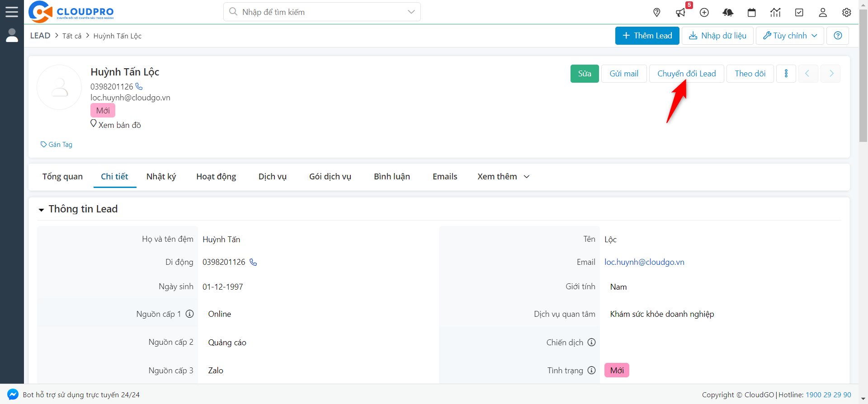Focus the Nhập để tìm kiếm search field
Viewport: 868px width, 404px height.
coord(321,12)
